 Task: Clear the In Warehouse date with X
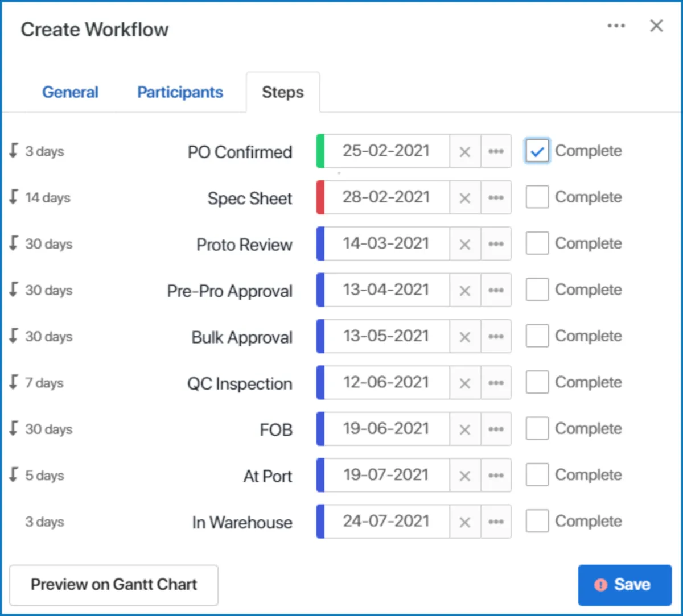465,522
